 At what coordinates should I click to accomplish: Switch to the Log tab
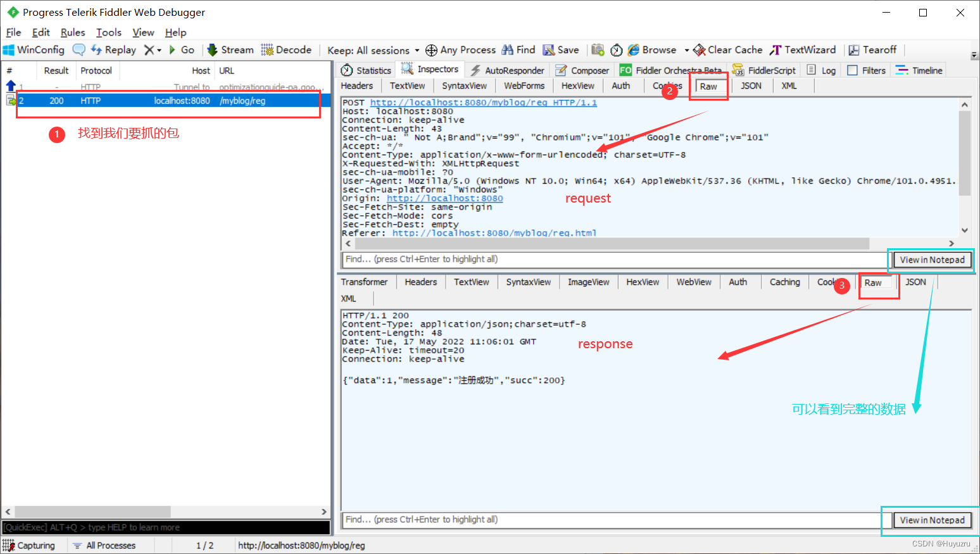pos(821,70)
